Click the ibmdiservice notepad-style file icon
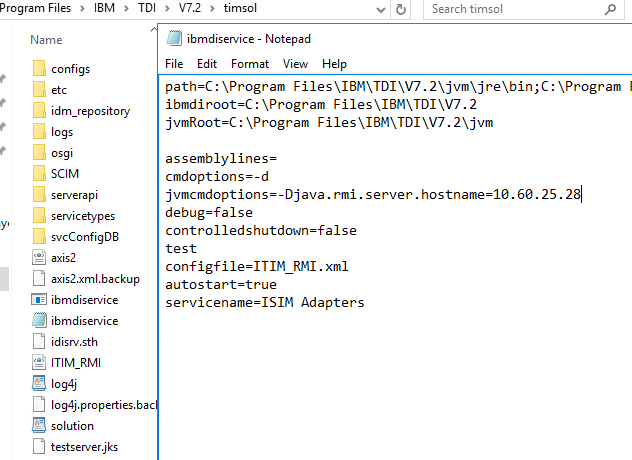The height and width of the screenshot is (460, 632). (39, 321)
